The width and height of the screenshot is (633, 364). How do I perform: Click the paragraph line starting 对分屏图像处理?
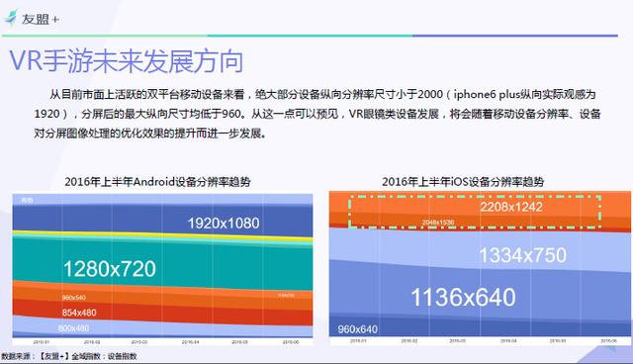(150, 133)
